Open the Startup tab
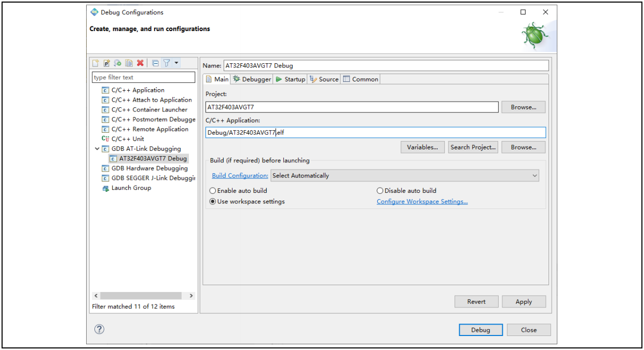 pyautogui.click(x=290, y=79)
